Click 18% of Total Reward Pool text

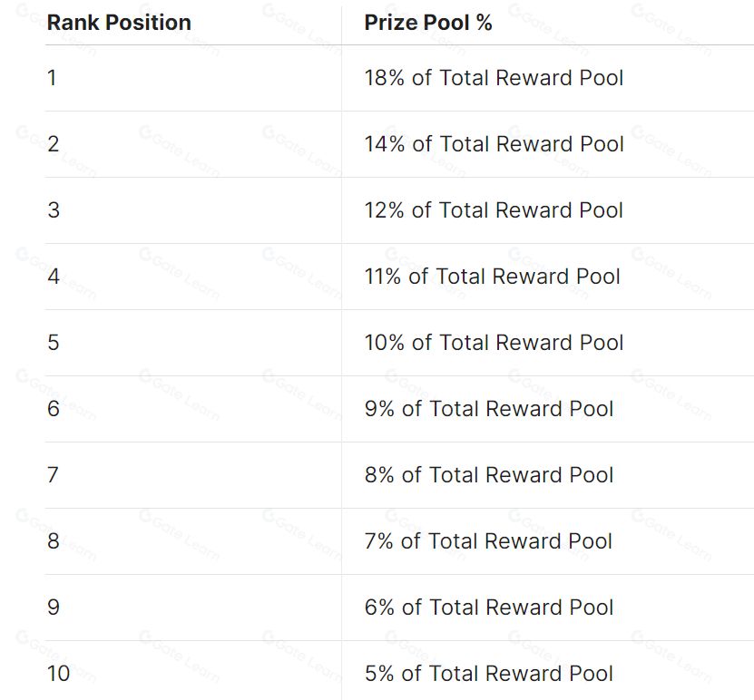pos(494,78)
